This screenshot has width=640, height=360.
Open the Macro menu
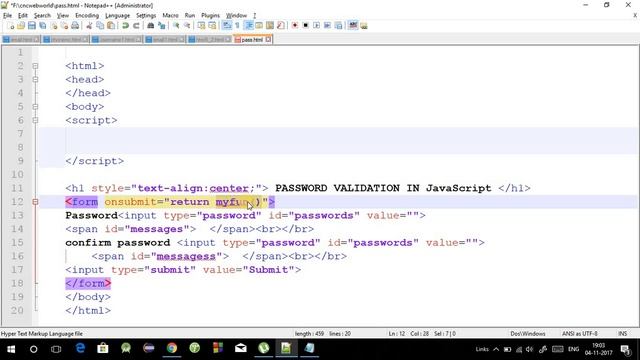pos(170,16)
